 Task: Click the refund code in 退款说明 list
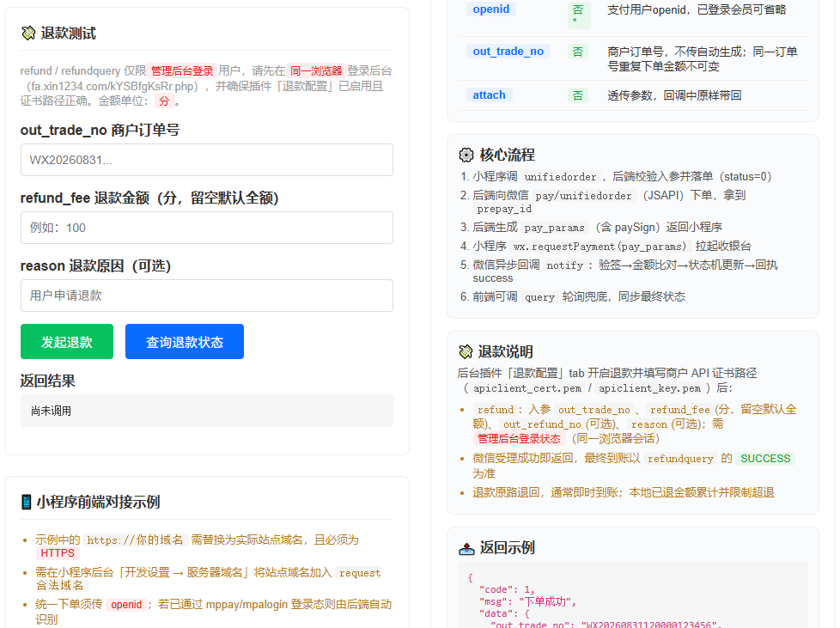pyautogui.click(x=496, y=410)
